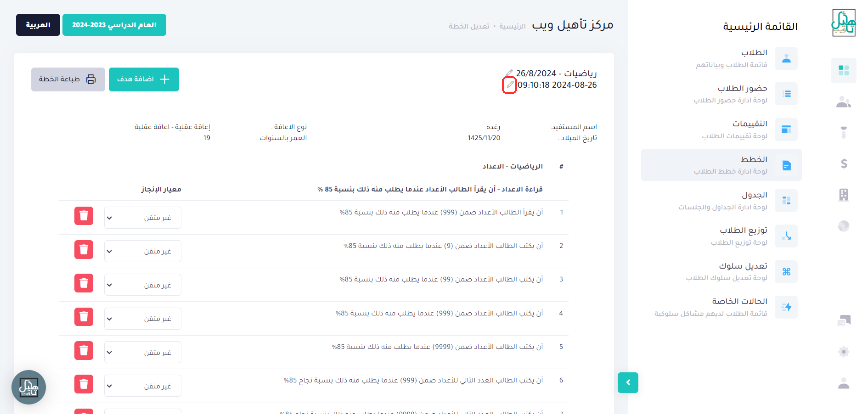
Task: Open achievement dropdown for goal row 5
Action: 143,352
